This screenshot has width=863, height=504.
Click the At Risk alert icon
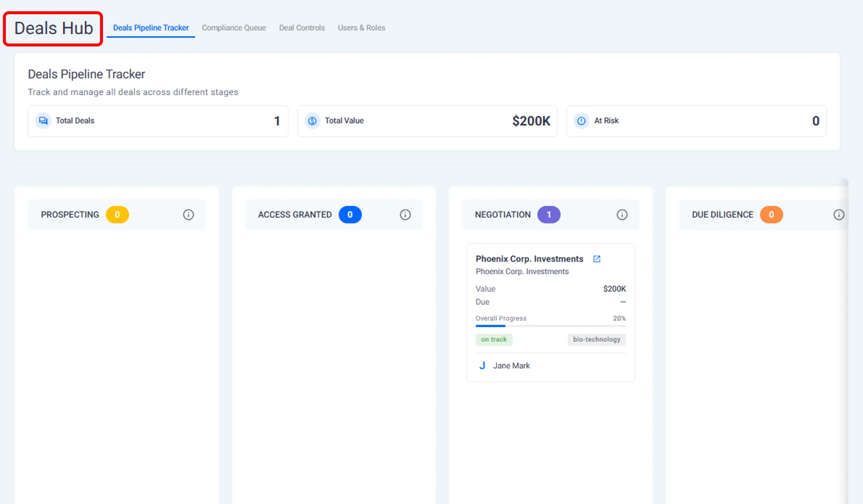pyautogui.click(x=581, y=121)
